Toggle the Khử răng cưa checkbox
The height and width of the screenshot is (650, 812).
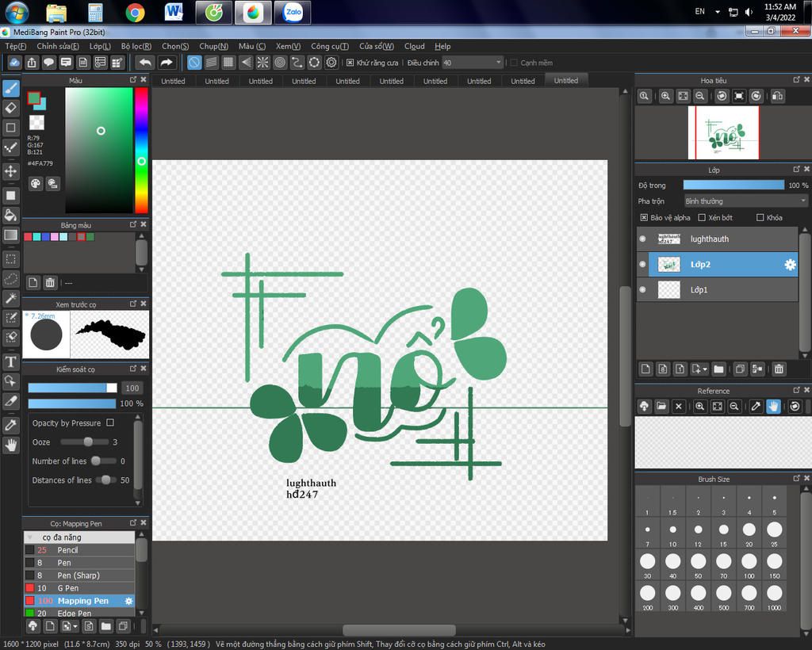tap(350, 63)
